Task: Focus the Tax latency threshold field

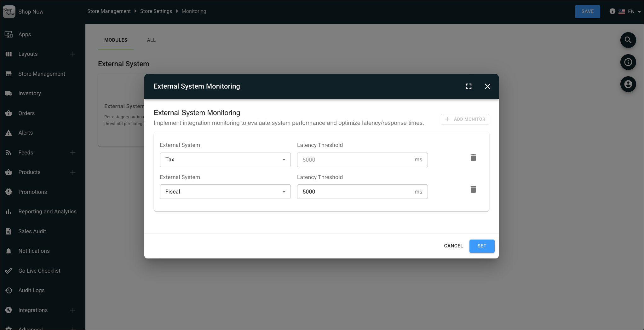Action: [x=362, y=160]
